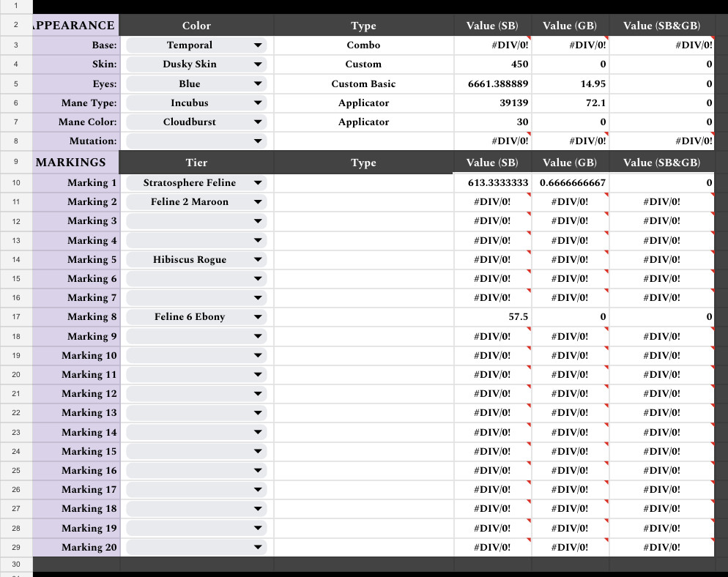Click the Mane Type: label cell
The image size is (728, 577).
click(76, 103)
